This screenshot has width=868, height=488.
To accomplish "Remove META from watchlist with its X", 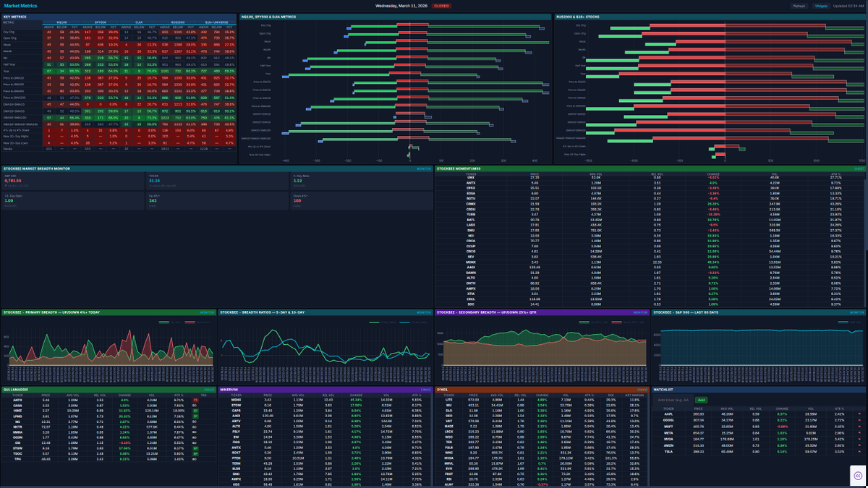I will tap(859, 433).
